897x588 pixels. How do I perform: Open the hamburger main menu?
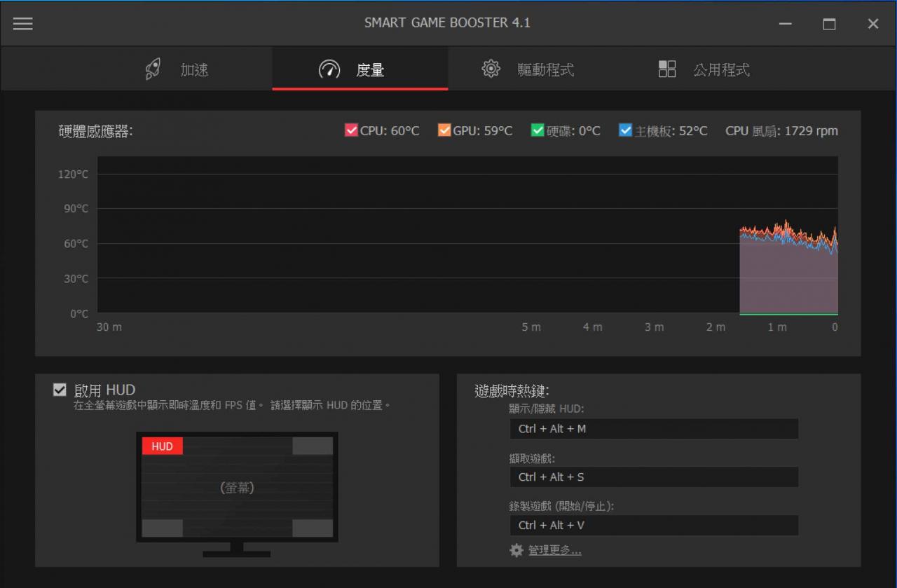tap(23, 24)
